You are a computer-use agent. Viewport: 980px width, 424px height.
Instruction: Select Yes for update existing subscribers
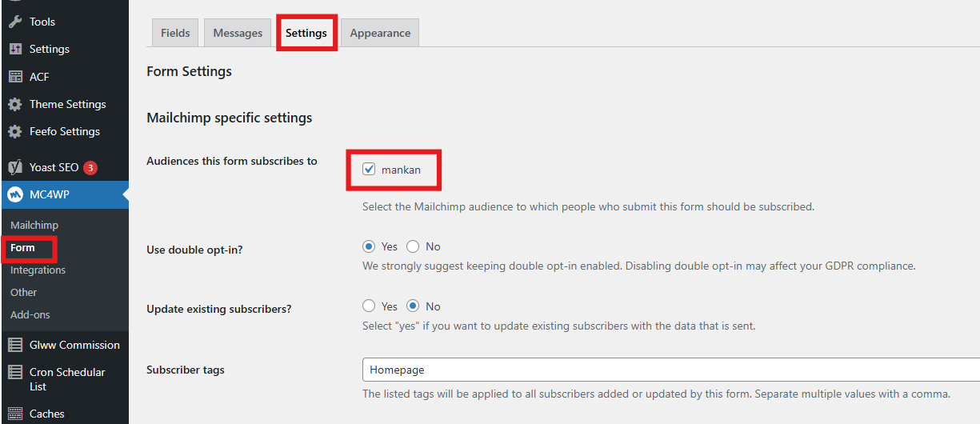point(369,306)
